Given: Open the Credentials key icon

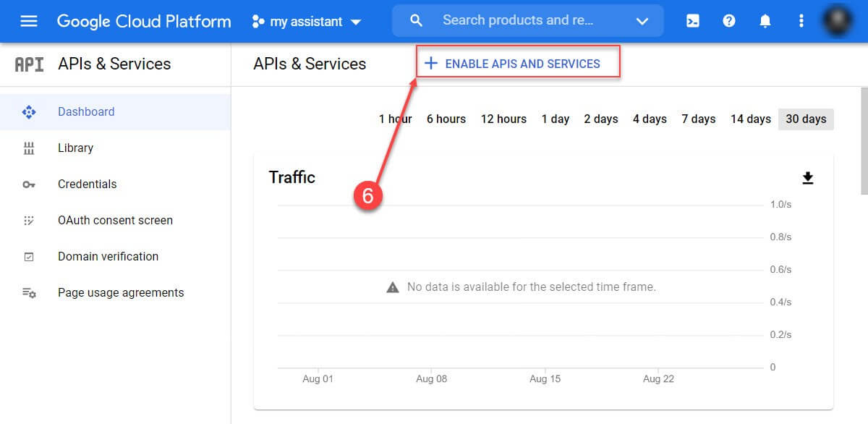Looking at the screenshot, I should click(x=28, y=184).
